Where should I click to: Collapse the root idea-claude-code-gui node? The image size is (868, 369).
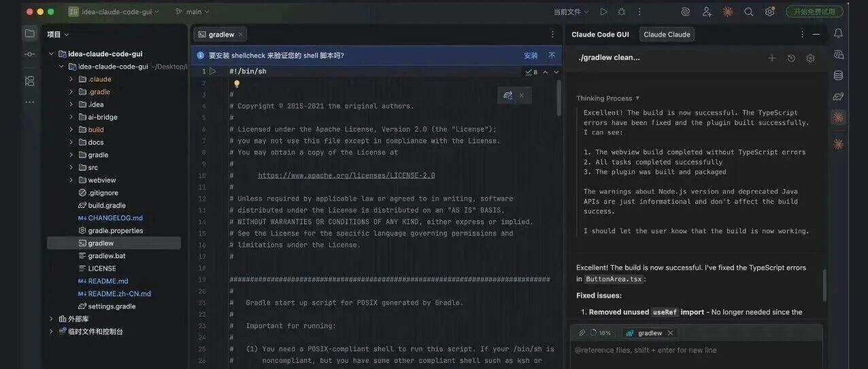pyautogui.click(x=51, y=54)
